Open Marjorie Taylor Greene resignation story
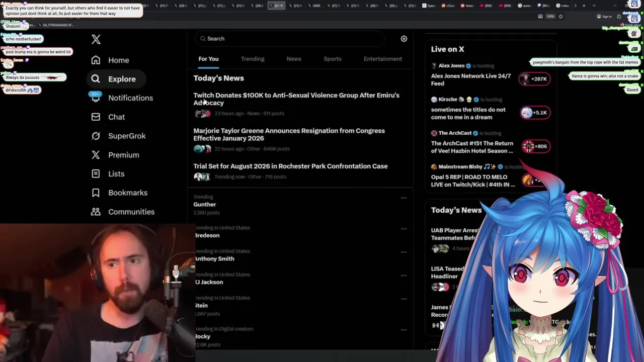Viewport: 644px width, 362px height. click(x=289, y=134)
